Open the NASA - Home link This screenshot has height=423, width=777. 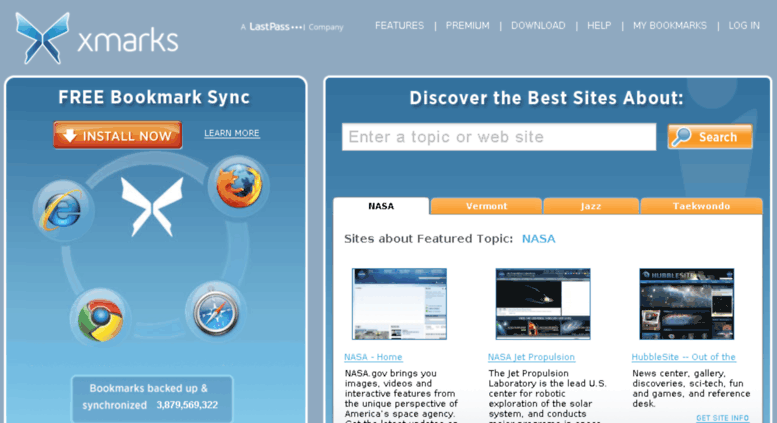(373, 357)
